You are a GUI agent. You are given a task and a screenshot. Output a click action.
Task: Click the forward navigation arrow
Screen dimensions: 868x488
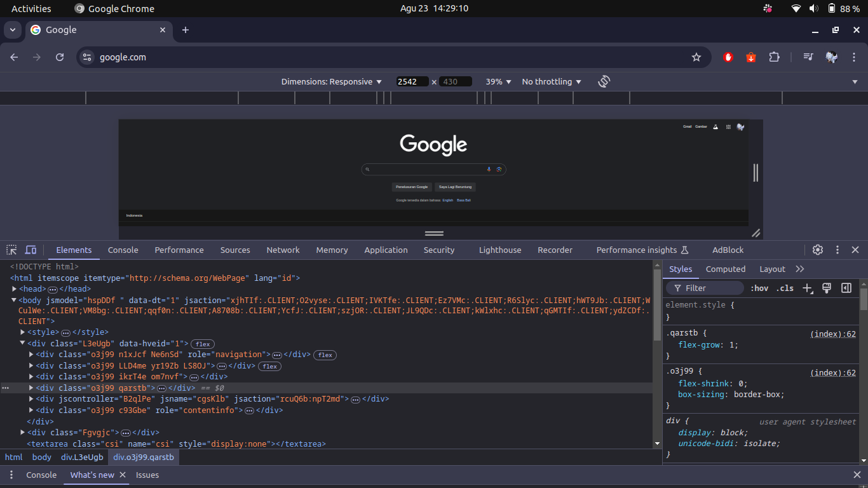click(x=37, y=57)
